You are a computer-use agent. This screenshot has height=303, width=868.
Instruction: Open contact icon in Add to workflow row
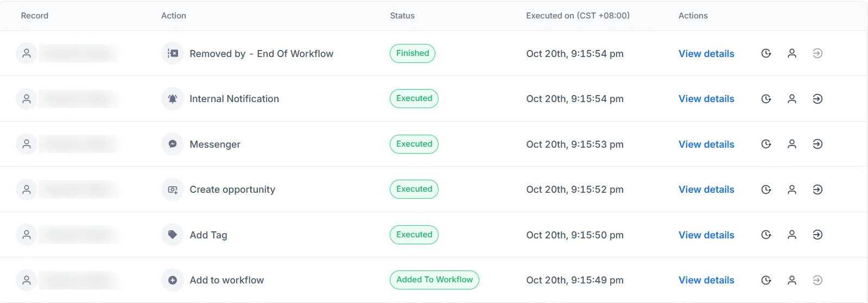(792, 280)
